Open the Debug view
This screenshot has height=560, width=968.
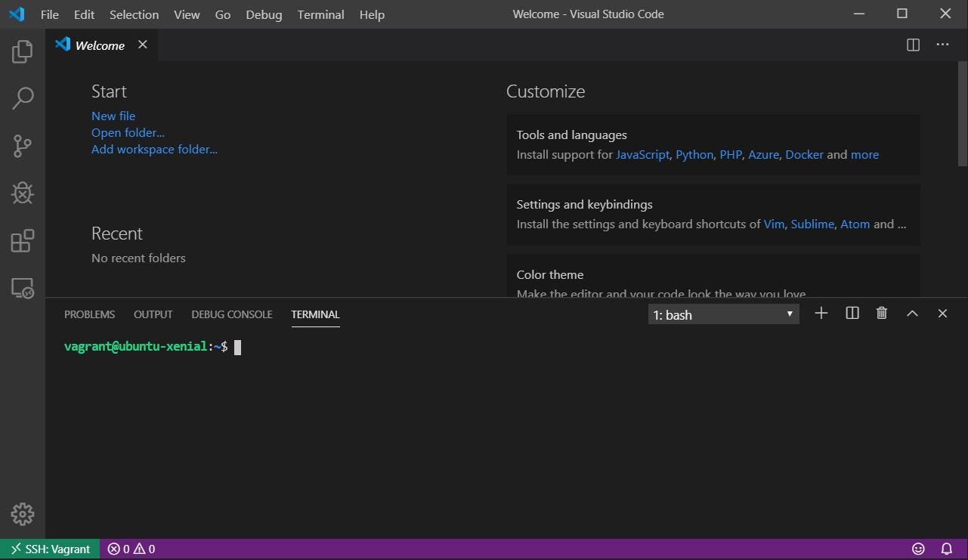(x=21, y=193)
